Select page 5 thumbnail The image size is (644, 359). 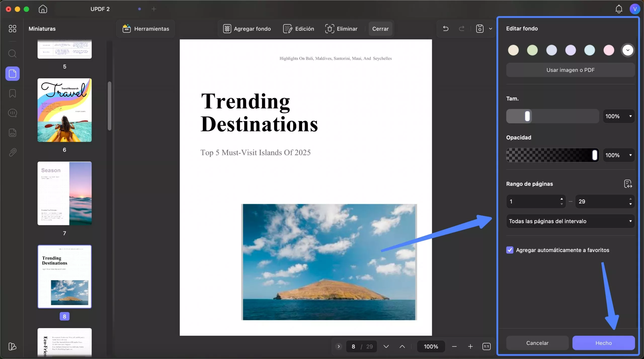[64, 49]
